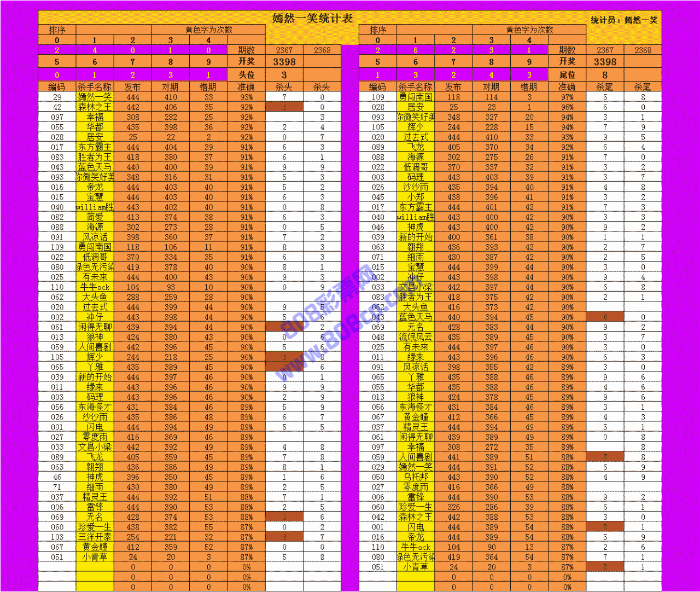Select the code cell 082
This screenshot has width=700, height=592.
pos(57,217)
